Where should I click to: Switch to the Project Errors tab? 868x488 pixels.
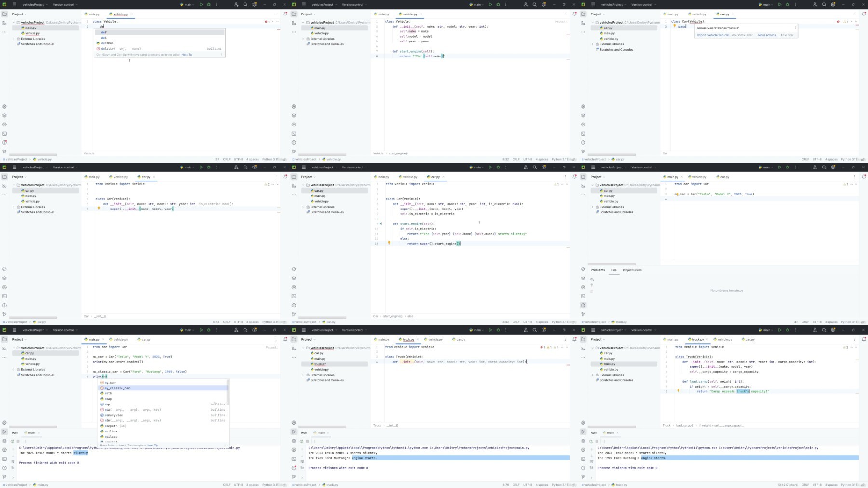coord(632,270)
